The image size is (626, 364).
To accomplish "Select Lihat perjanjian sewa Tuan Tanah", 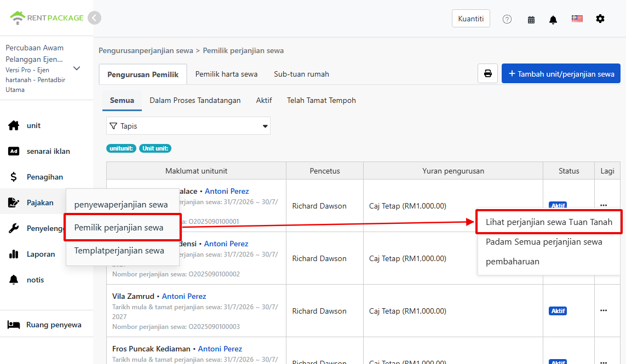I will [549, 222].
